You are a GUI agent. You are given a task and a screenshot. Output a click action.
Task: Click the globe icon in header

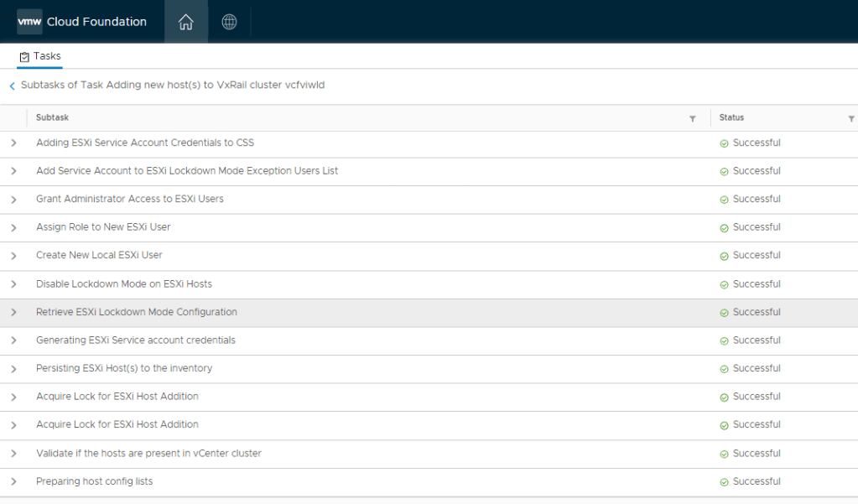(229, 22)
